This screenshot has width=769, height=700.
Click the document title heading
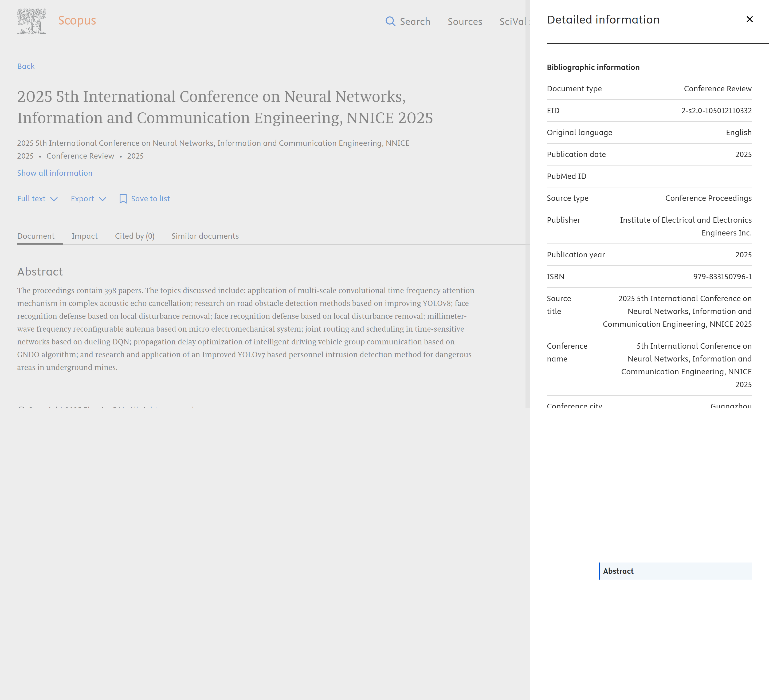225,107
